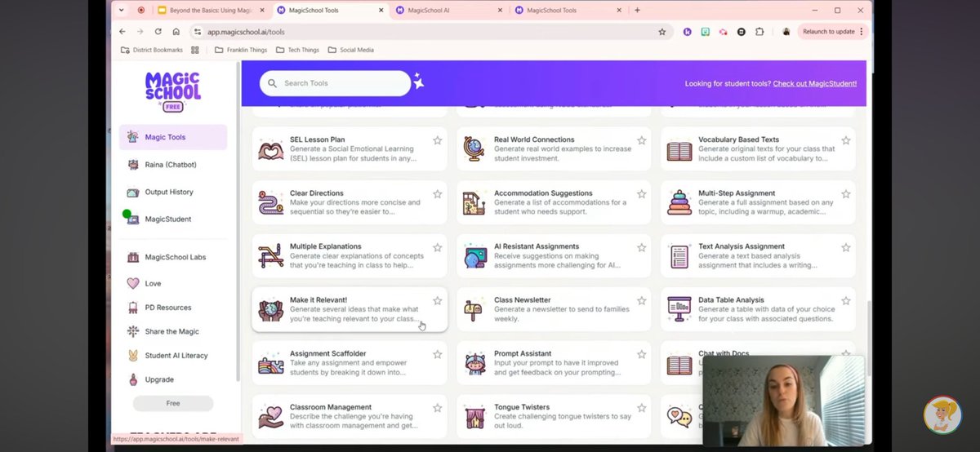Open the Assignment Scaffolder icon

[x=271, y=364]
